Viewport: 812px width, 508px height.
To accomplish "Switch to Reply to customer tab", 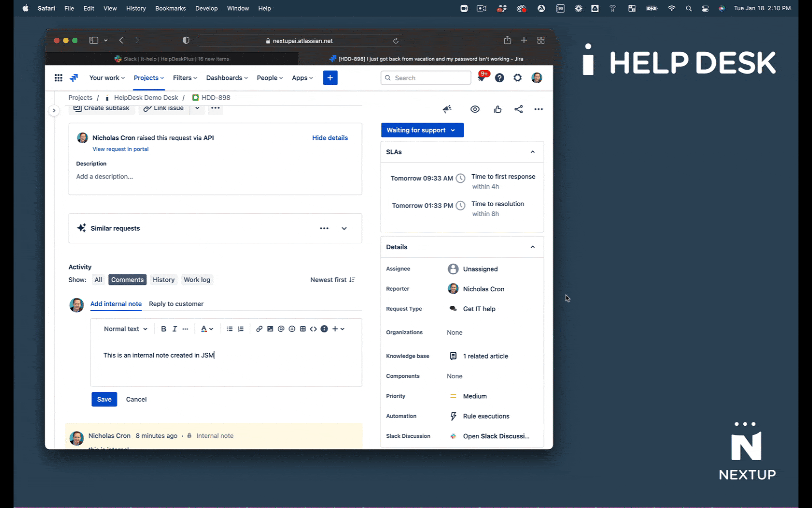I will tap(176, 304).
